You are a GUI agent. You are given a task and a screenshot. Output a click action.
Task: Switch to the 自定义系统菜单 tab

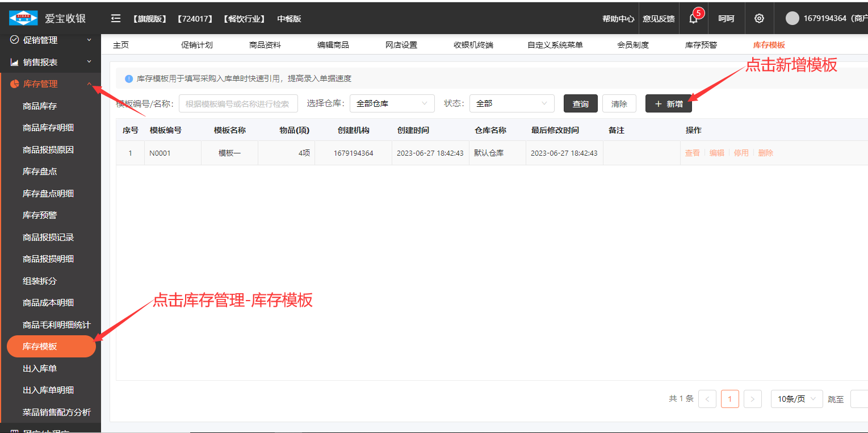[555, 45]
